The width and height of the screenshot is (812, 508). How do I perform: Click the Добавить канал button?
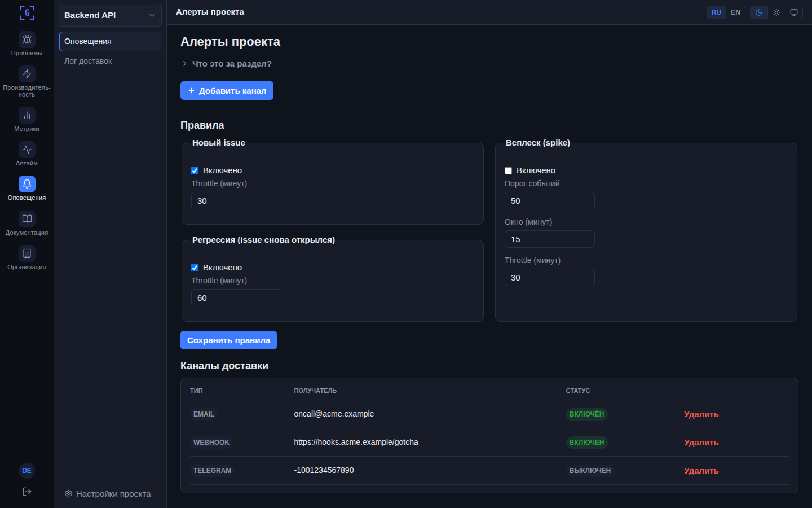coord(227,91)
